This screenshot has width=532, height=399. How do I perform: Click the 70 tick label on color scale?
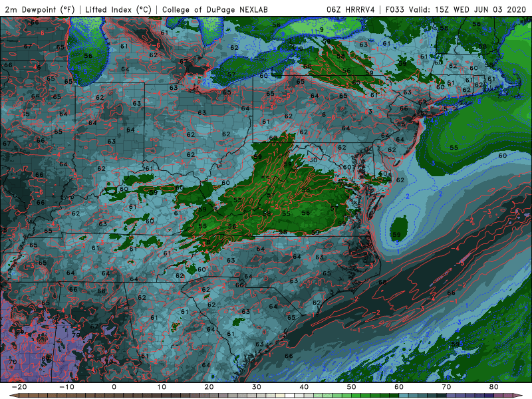[x=446, y=387]
